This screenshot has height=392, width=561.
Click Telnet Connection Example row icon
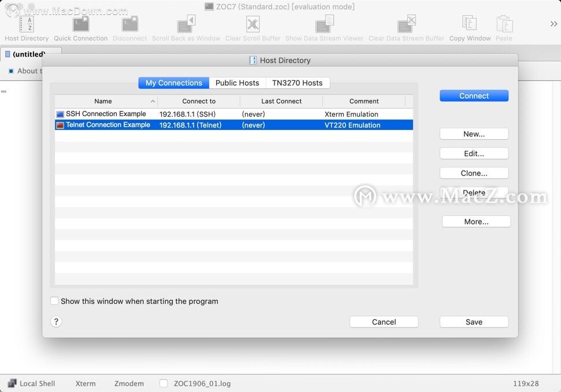click(x=60, y=125)
